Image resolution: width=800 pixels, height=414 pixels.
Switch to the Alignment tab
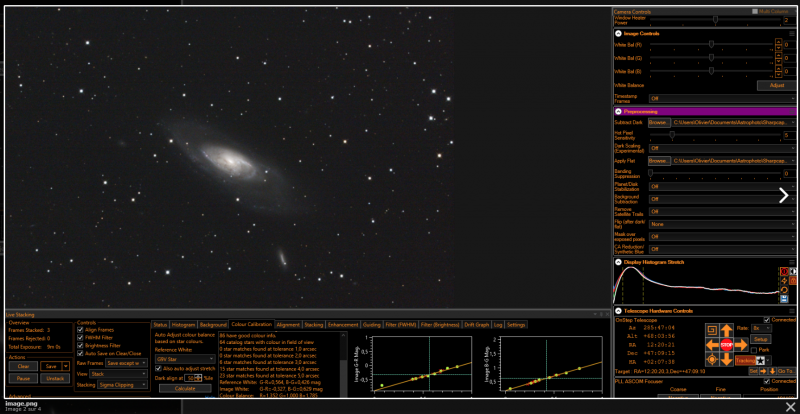[288, 325]
